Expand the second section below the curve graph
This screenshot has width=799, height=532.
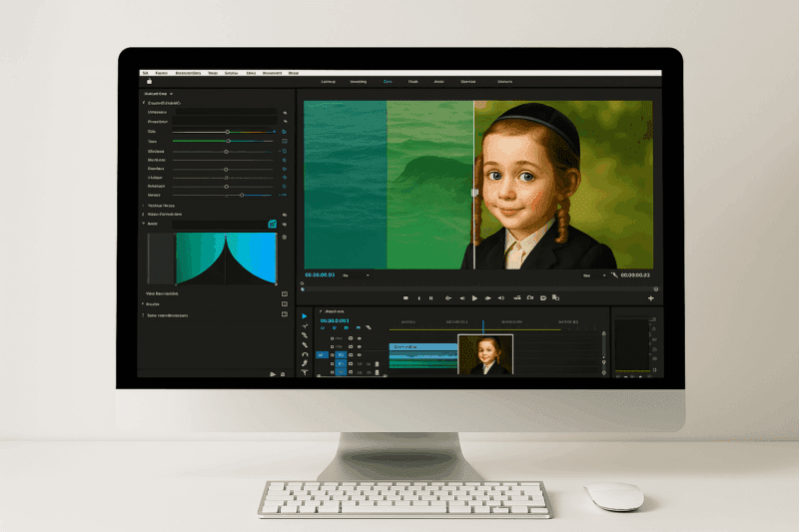coord(143,303)
